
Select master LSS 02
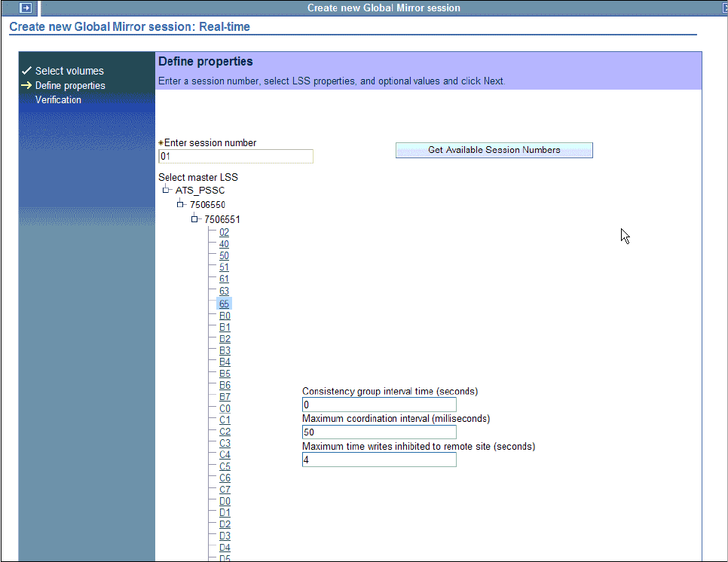pos(225,232)
